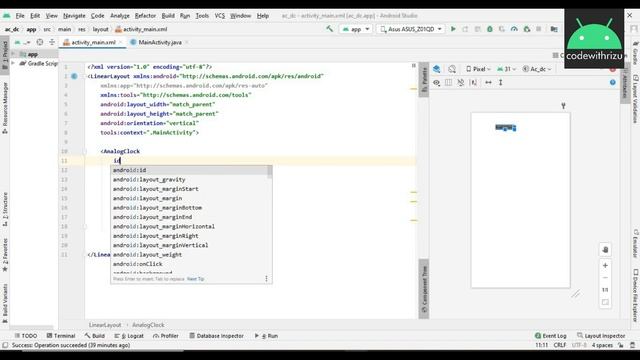Image resolution: width=640 pixels, height=360 pixels.
Task: Toggle autoconnect magnet icon in preview toolbar
Action: click(461, 82)
